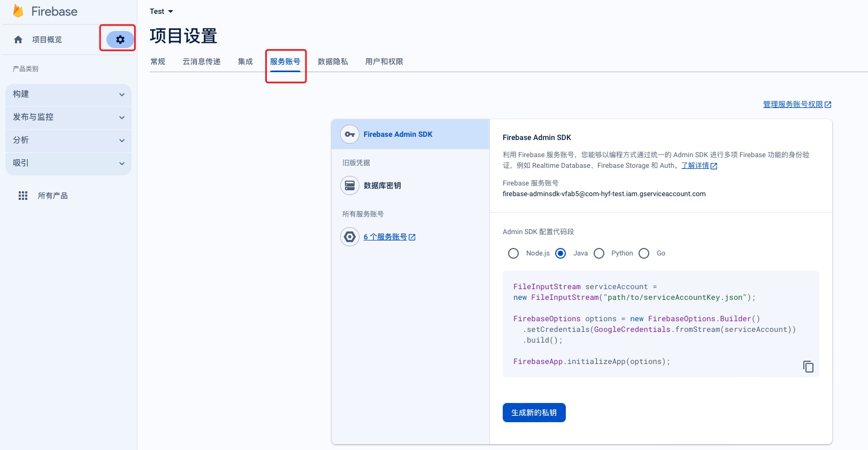Switch to the 用户和权限 tab
The width and height of the screenshot is (868, 450).
384,61
